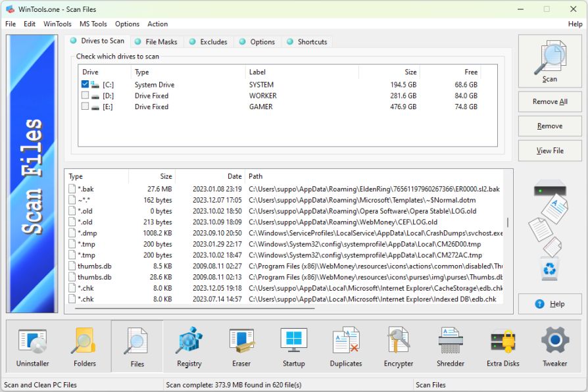
Task: Sort drives by Size column header
Action: (x=389, y=72)
